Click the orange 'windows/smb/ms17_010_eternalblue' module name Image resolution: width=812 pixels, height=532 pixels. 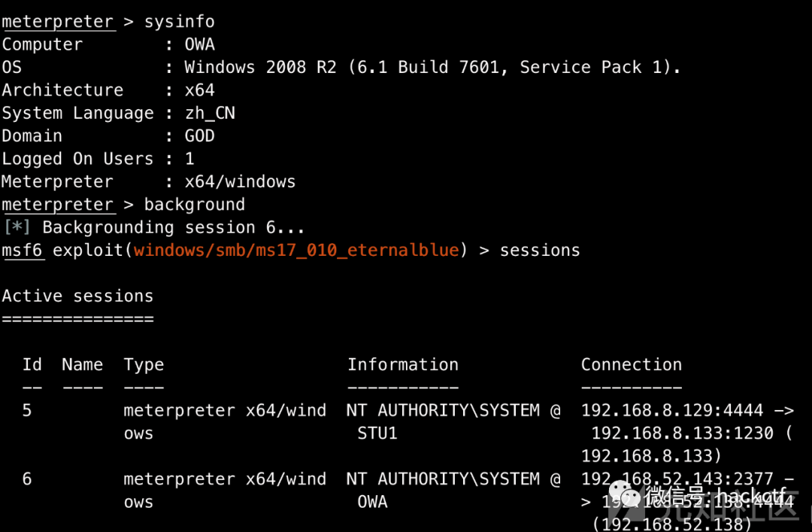296,250
